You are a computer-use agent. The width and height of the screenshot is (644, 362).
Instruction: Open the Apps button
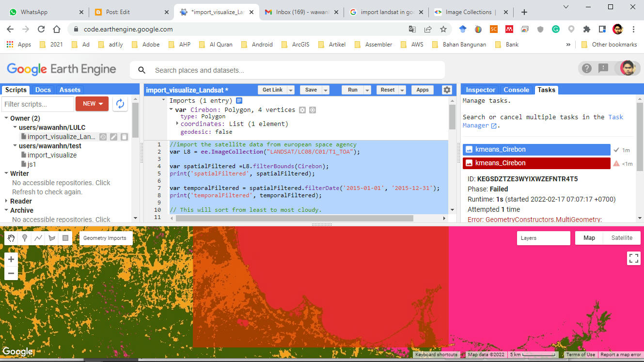pos(423,90)
